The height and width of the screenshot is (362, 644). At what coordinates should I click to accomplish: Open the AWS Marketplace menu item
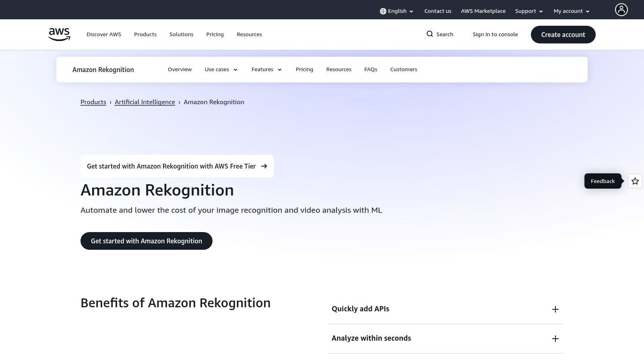(483, 11)
